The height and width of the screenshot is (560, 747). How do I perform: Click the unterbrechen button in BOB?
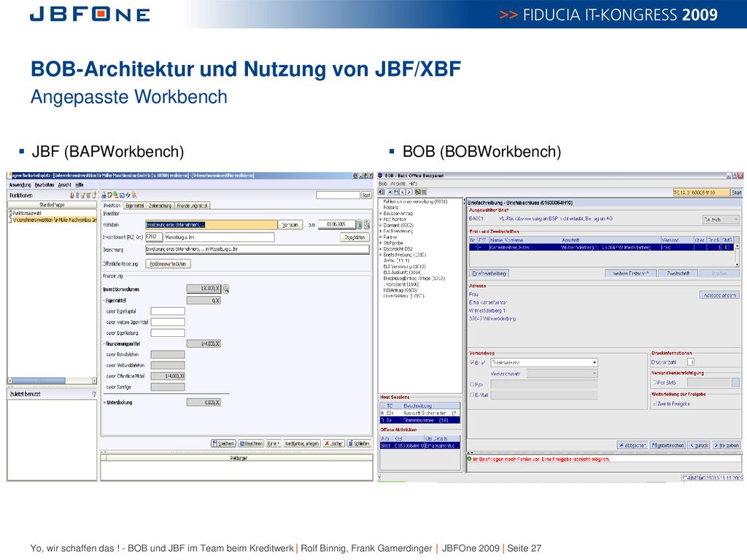[x=668, y=446]
